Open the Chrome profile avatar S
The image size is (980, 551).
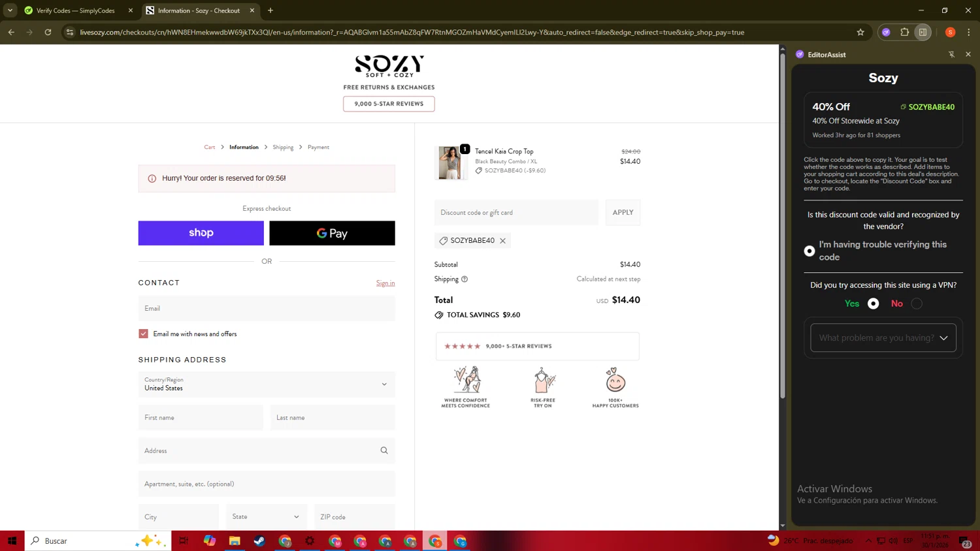point(950,32)
